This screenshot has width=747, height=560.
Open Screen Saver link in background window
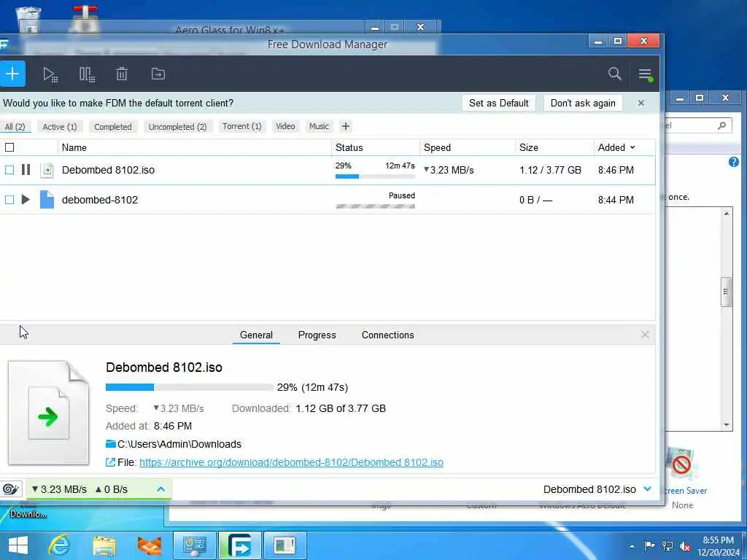(x=686, y=491)
